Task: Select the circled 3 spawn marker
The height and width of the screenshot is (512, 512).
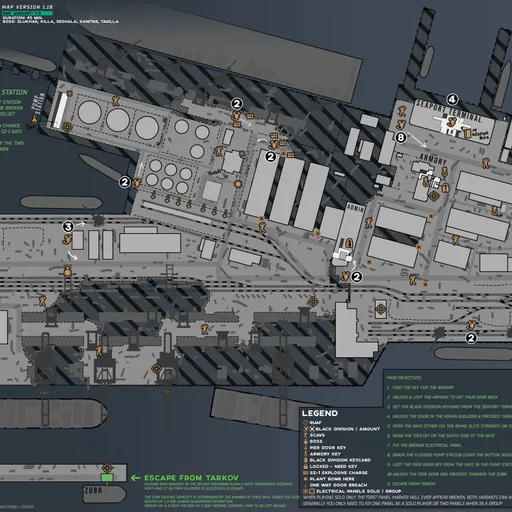Action: point(68,227)
